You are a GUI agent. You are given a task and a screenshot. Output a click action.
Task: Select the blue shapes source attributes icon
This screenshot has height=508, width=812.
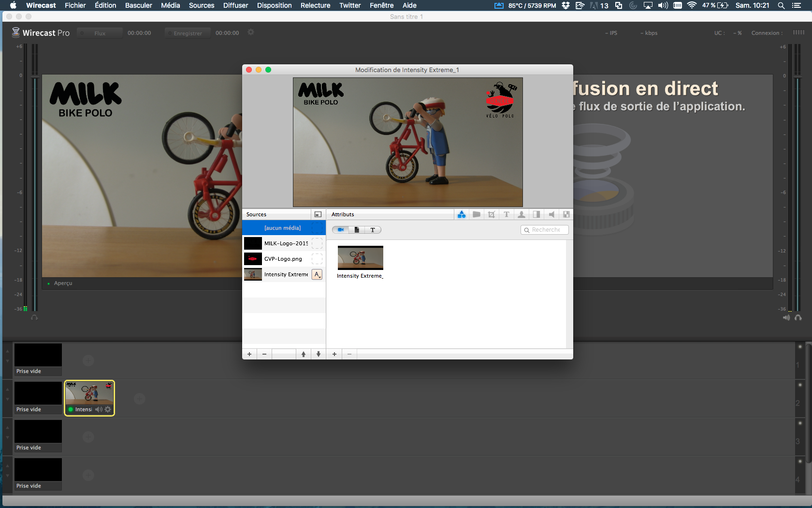[x=462, y=214]
